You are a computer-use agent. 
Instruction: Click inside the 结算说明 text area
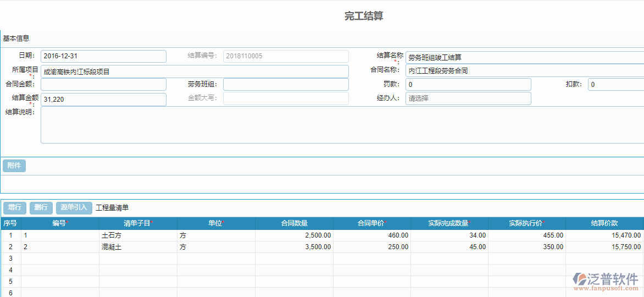[341, 125]
